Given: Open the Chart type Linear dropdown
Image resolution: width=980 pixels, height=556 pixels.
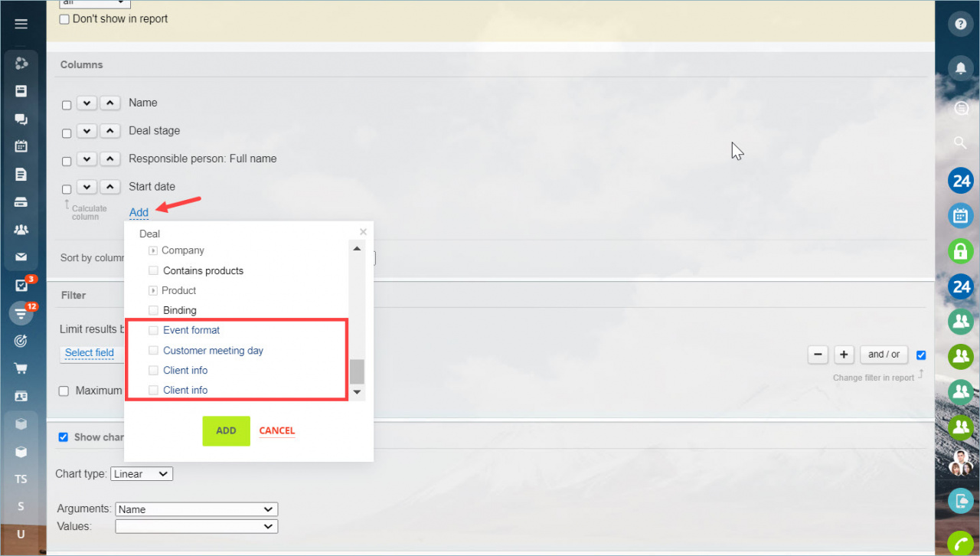Looking at the screenshot, I should coord(142,474).
